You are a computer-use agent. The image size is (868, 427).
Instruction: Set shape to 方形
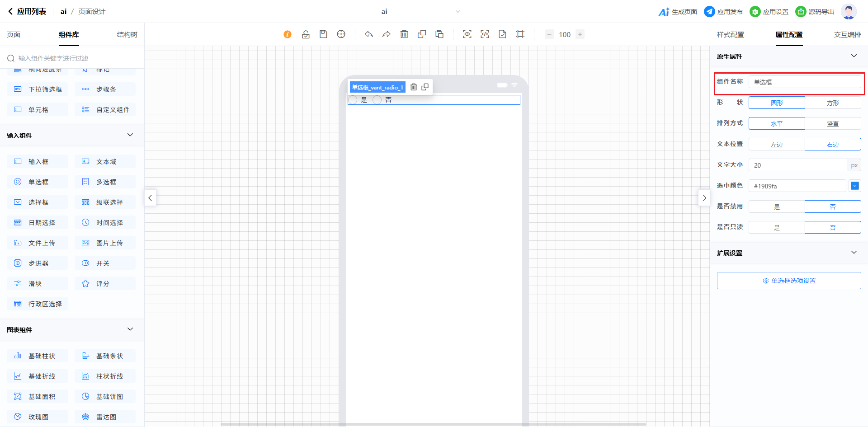(832, 103)
